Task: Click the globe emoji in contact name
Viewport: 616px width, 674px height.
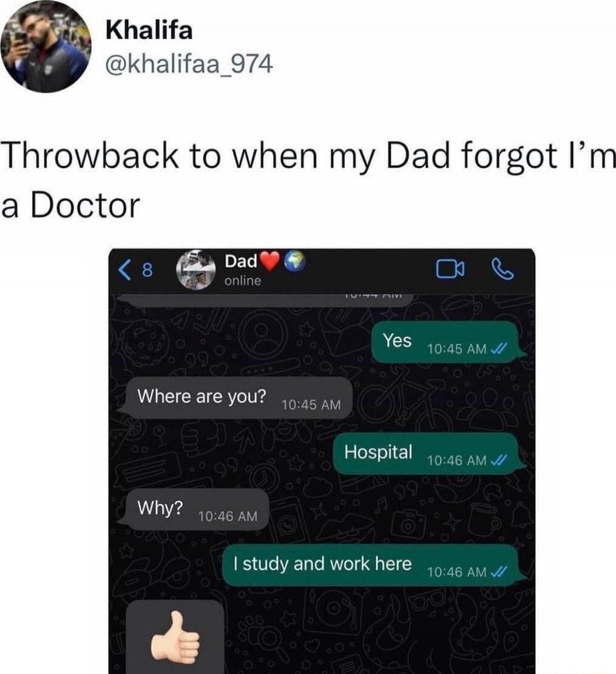Action: click(x=294, y=261)
